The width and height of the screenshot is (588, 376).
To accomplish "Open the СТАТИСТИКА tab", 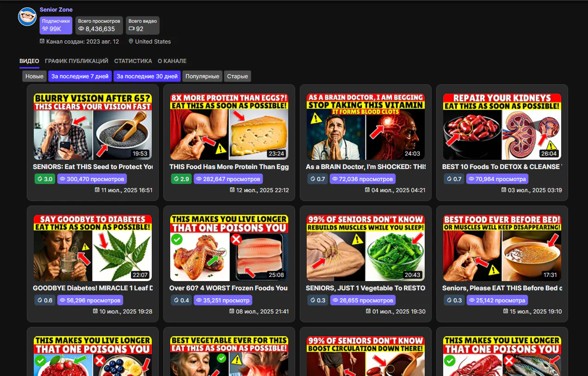I will pyautogui.click(x=133, y=61).
